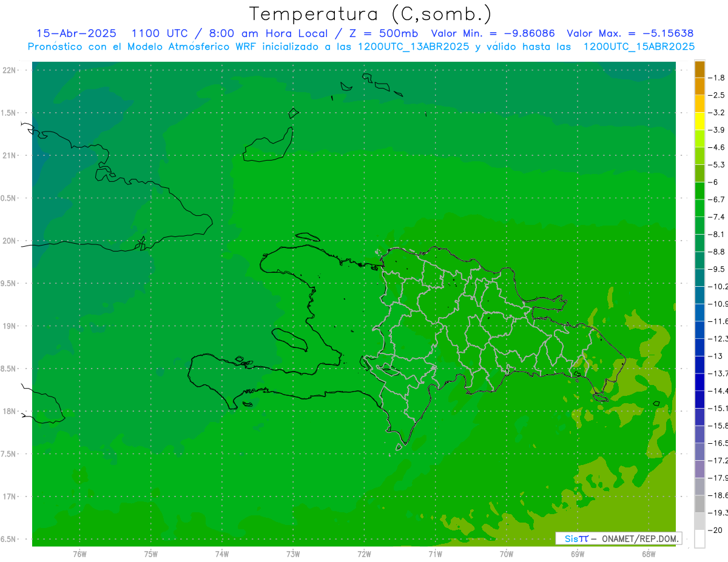728x562 pixels.
Task: Click the '75W' longitude axis label
Action: click(x=151, y=554)
